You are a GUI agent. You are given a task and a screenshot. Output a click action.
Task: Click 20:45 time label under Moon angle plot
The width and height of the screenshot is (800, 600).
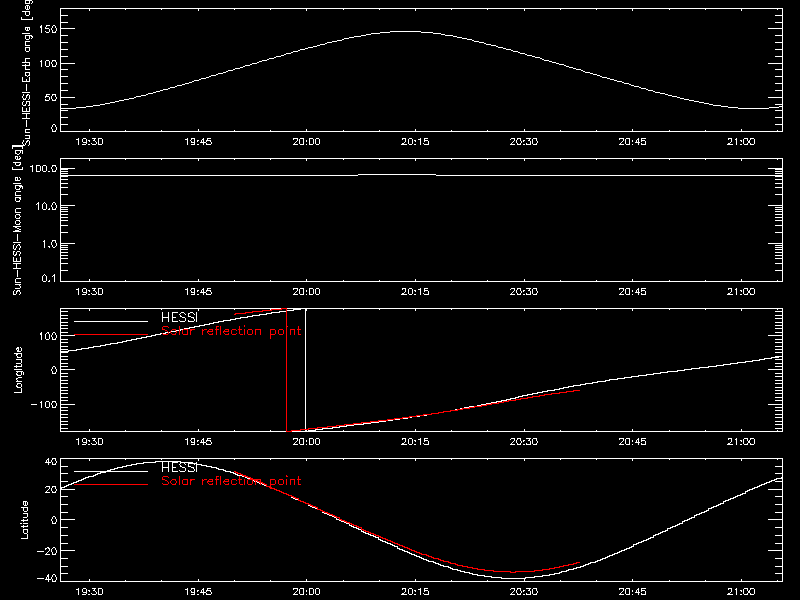tap(632, 292)
